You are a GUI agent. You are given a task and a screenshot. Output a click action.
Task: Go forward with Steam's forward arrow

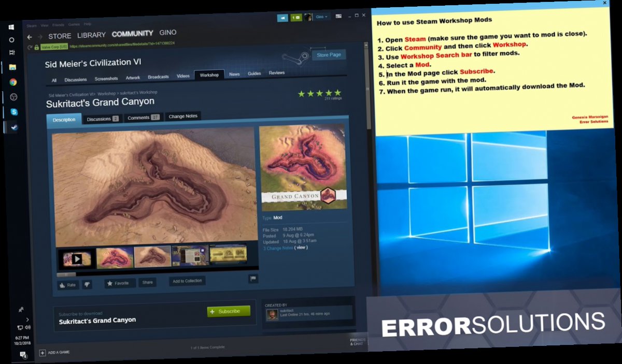[x=41, y=37]
